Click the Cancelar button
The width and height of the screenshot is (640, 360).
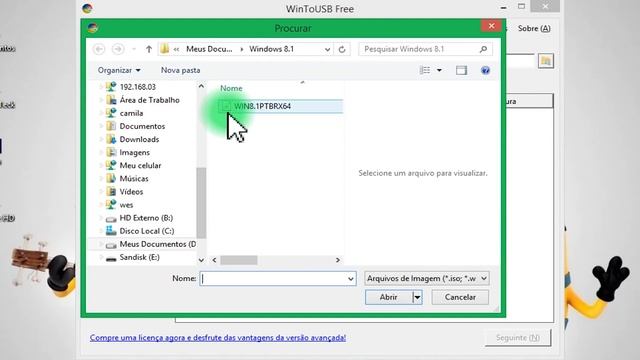click(x=460, y=297)
